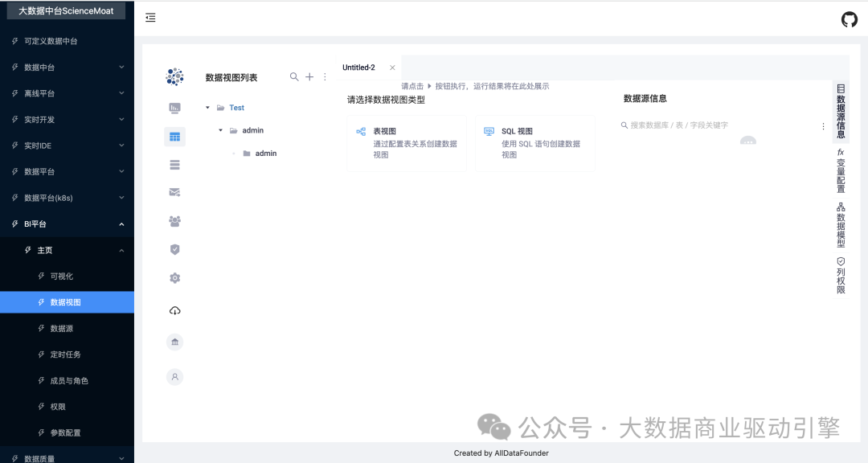
Task: Select the envelope schedule icon in icon rail
Action: tap(174, 192)
